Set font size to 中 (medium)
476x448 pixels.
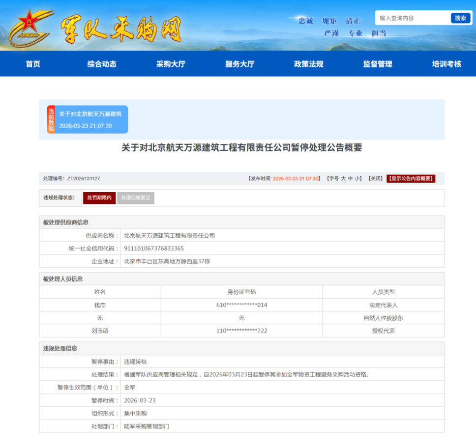[x=350, y=179]
